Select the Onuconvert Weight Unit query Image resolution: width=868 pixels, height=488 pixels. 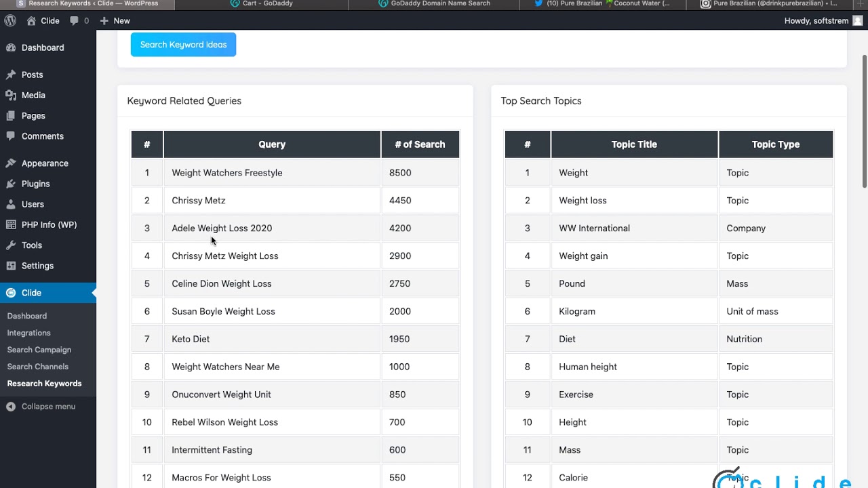221,394
